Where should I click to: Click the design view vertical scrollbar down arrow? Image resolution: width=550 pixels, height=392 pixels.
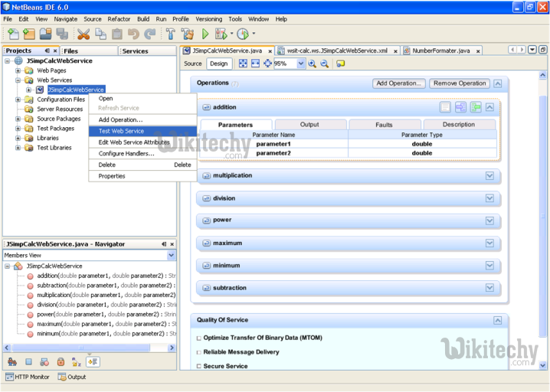click(x=542, y=366)
